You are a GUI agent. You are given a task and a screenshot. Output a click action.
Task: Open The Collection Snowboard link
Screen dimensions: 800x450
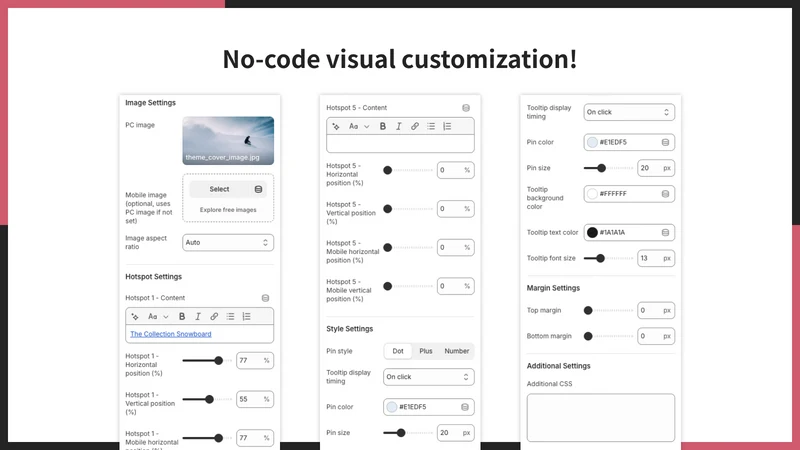171,334
